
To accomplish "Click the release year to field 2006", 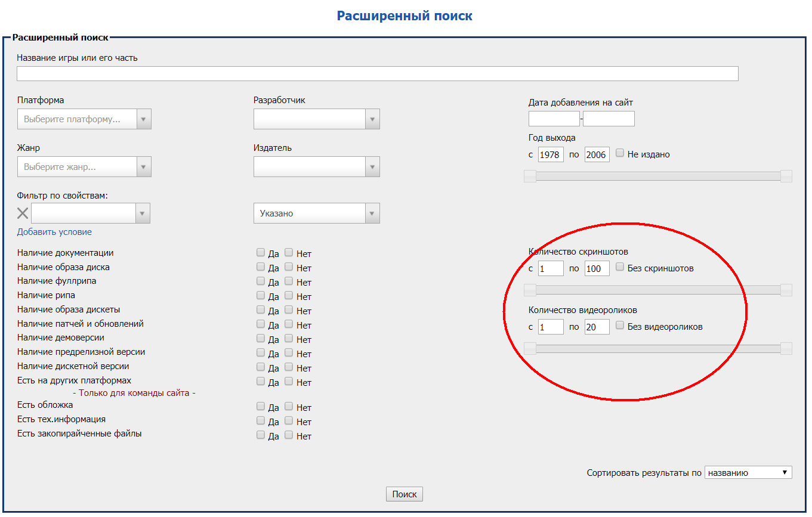I will (597, 154).
